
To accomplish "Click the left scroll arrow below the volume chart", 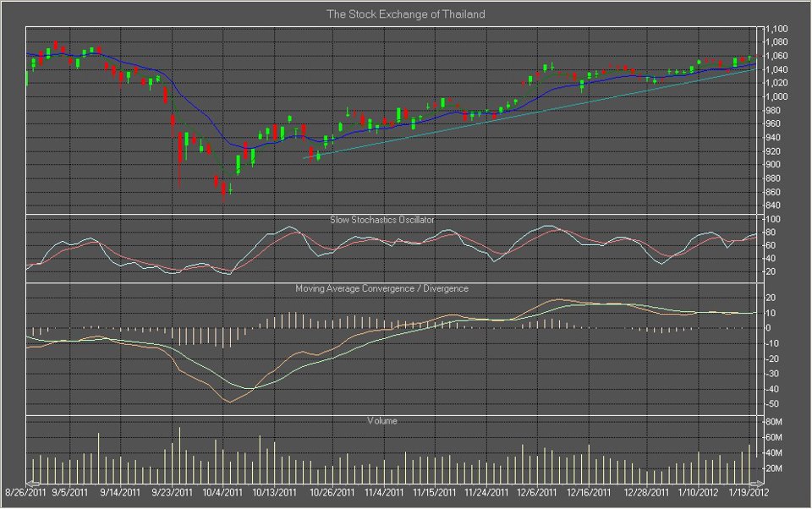I will pos(33,483).
